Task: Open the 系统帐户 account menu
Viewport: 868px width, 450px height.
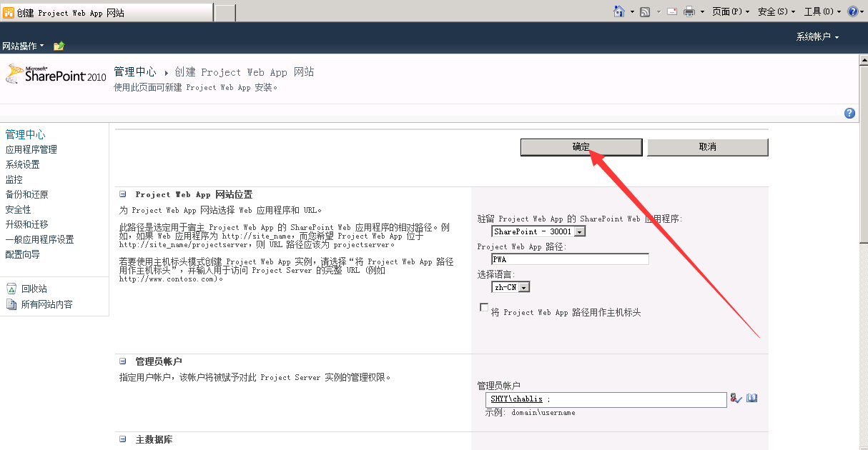Action: (817, 36)
